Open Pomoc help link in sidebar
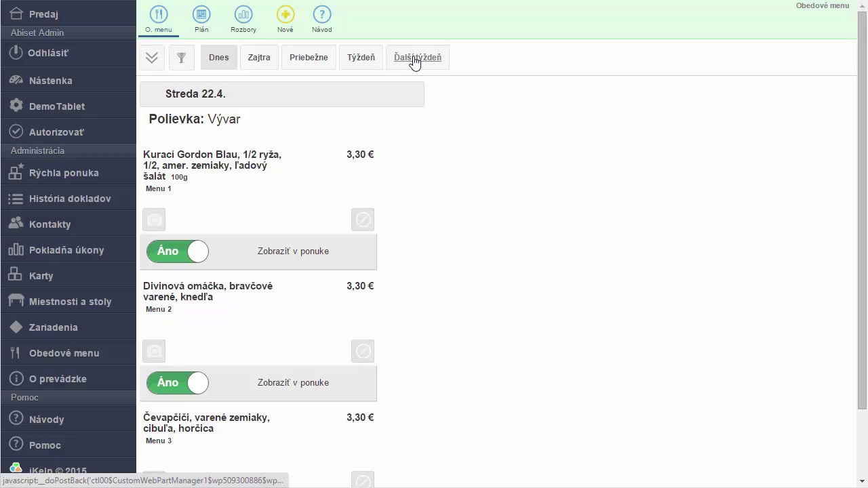The image size is (868, 488). pyautogui.click(x=45, y=445)
